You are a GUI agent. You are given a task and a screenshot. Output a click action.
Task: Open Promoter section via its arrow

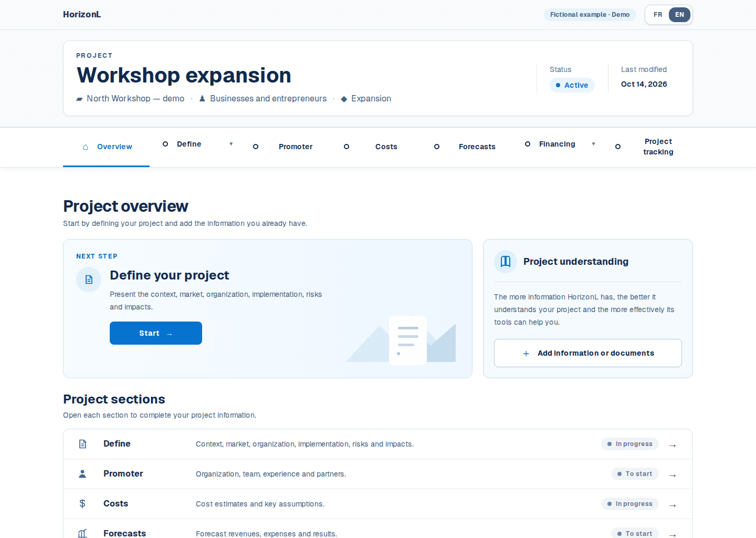coord(673,475)
